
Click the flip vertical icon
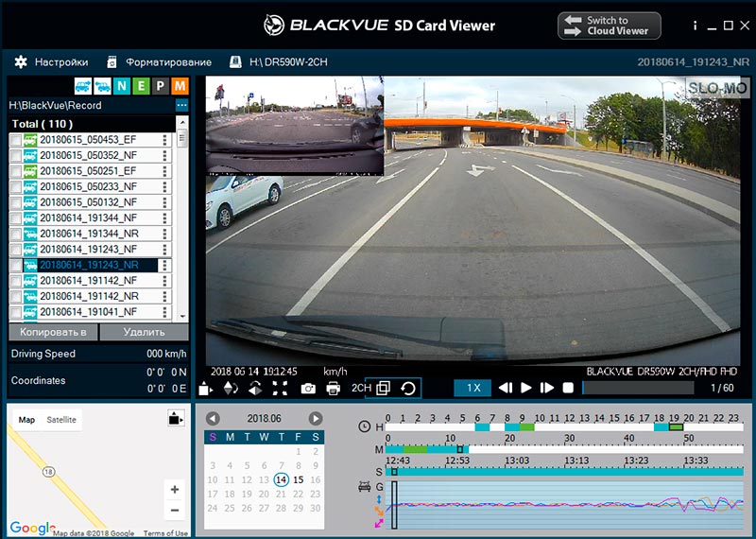(231, 388)
